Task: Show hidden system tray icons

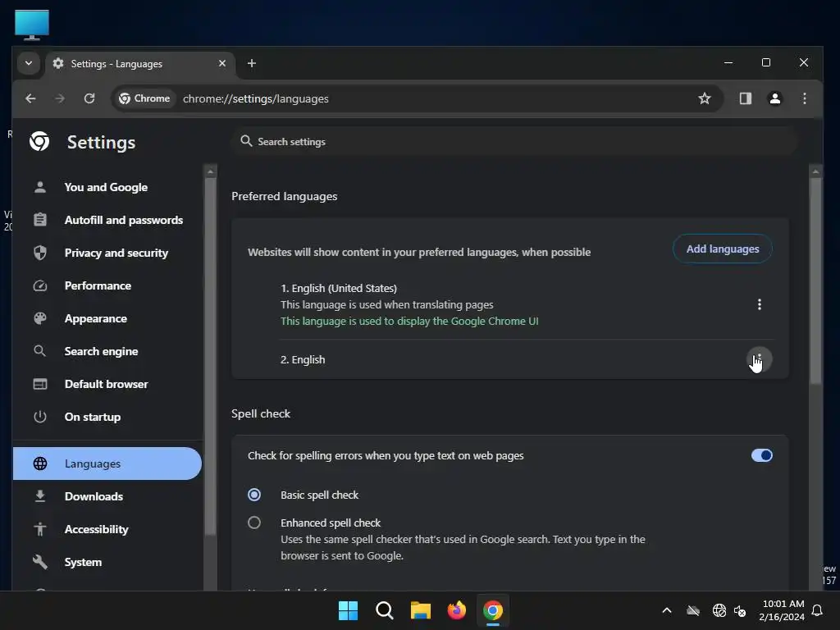Action: pyautogui.click(x=667, y=610)
